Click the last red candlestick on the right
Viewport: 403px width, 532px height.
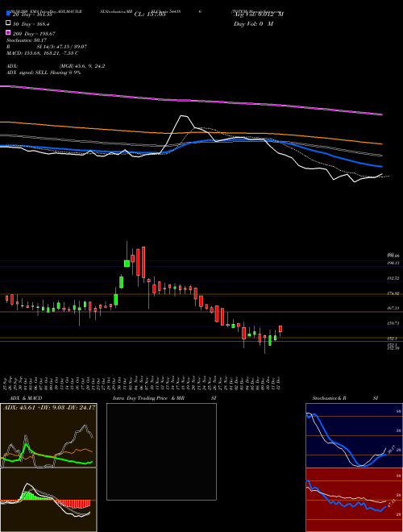click(x=280, y=329)
